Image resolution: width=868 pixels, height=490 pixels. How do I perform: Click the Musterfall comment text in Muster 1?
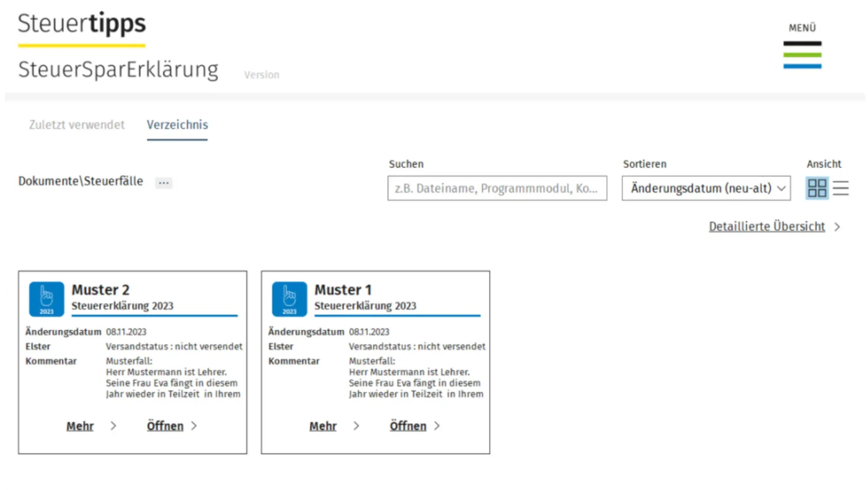click(x=416, y=378)
